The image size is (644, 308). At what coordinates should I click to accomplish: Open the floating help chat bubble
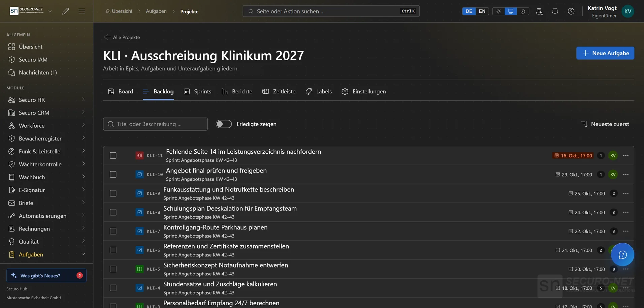pos(622,254)
